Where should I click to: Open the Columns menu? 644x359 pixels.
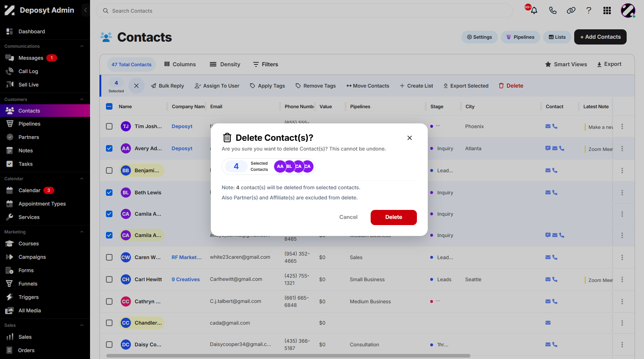pyautogui.click(x=180, y=64)
